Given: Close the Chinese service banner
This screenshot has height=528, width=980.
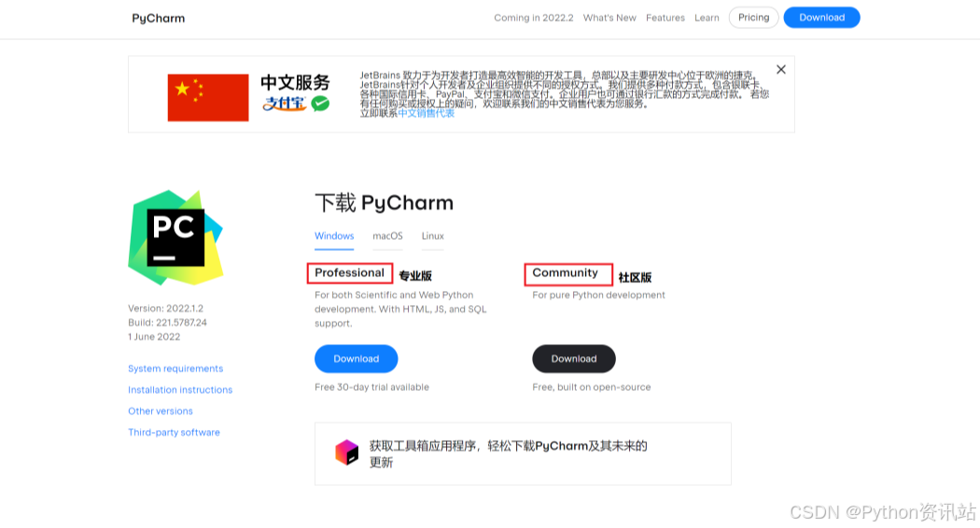Looking at the screenshot, I should [780, 69].
